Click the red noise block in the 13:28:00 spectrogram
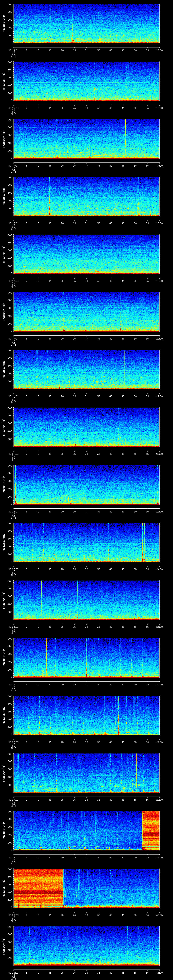Screen dimensions: 173x980 tap(151, 831)
